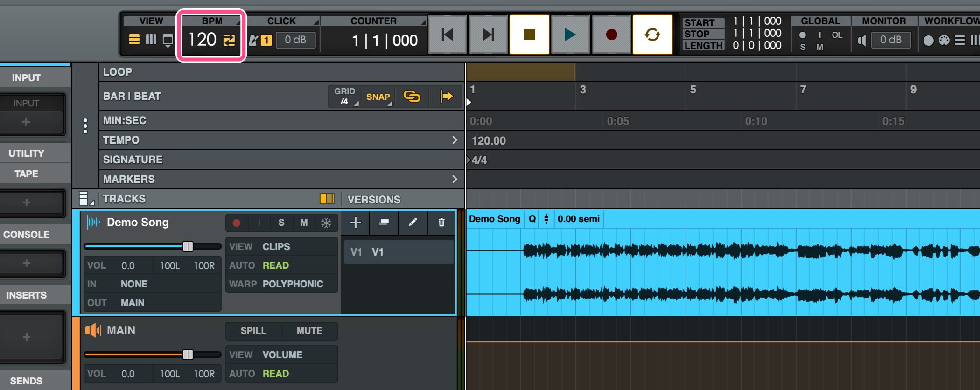This screenshot has width=980, height=390.
Task: Solo the Demo Song track
Action: click(x=281, y=223)
